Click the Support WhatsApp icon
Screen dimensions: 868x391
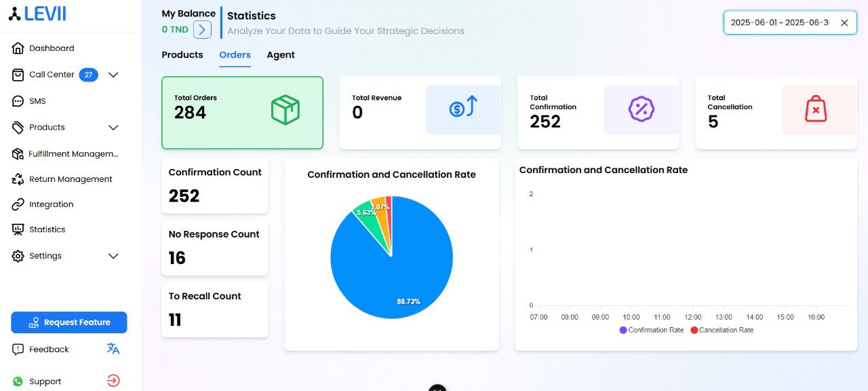[x=18, y=381]
